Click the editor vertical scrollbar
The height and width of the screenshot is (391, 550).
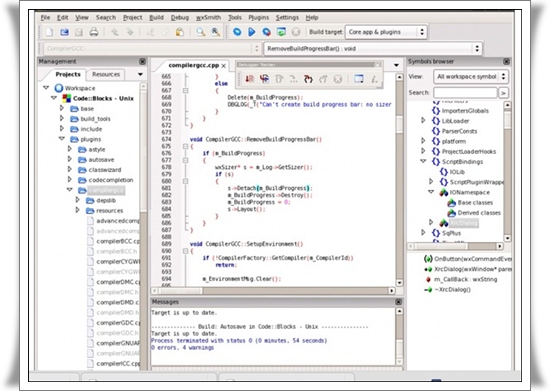click(400, 180)
